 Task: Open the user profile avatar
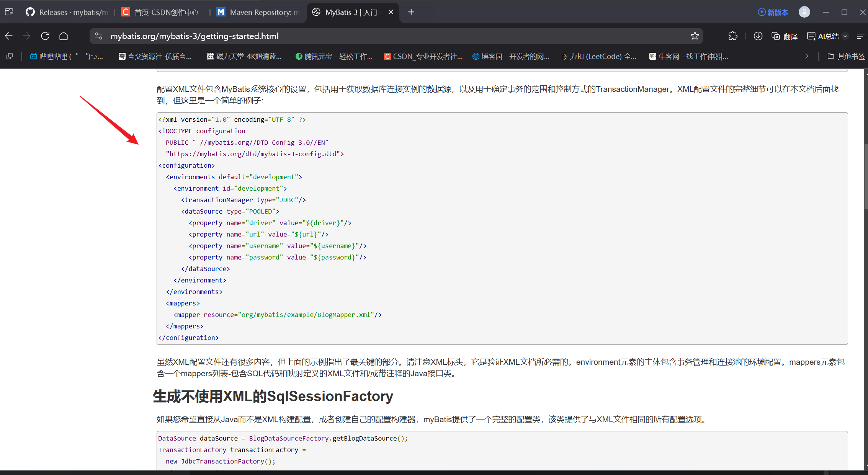pyautogui.click(x=804, y=12)
